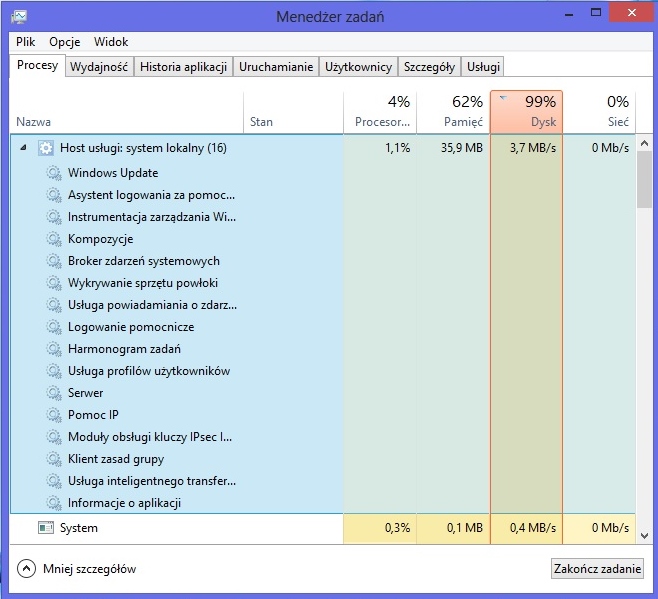The height and width of the screenshot is (599, 658).
Task: Click the Zakończ zadanie button
Action: pyautogui.click(x=597, y=569)
